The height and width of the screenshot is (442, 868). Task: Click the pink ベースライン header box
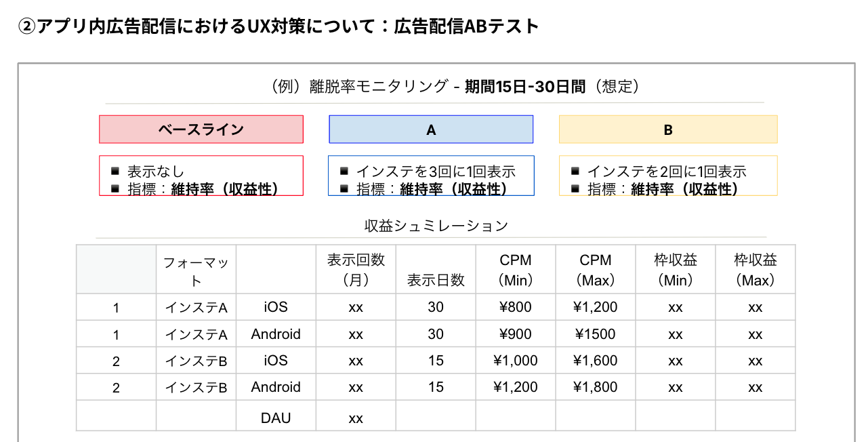click(201, 129)
